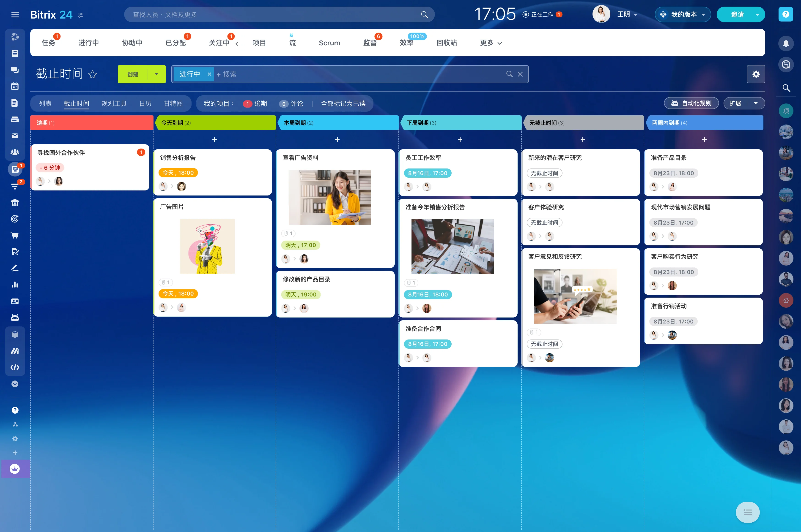
Task: Click the grey 无截止时间 column header
Action: pos(583,123)
